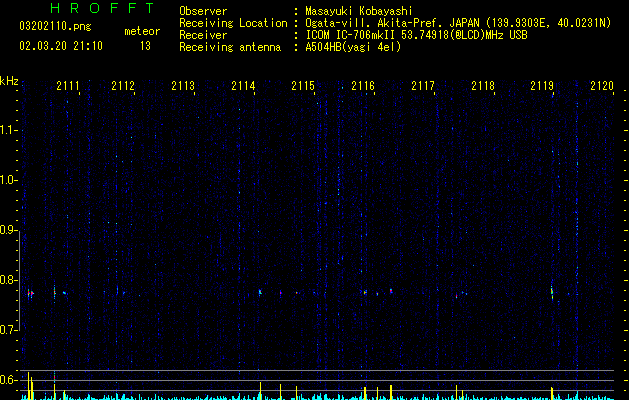
Task: Click the 2120 time marker
Action: point(602,86)
